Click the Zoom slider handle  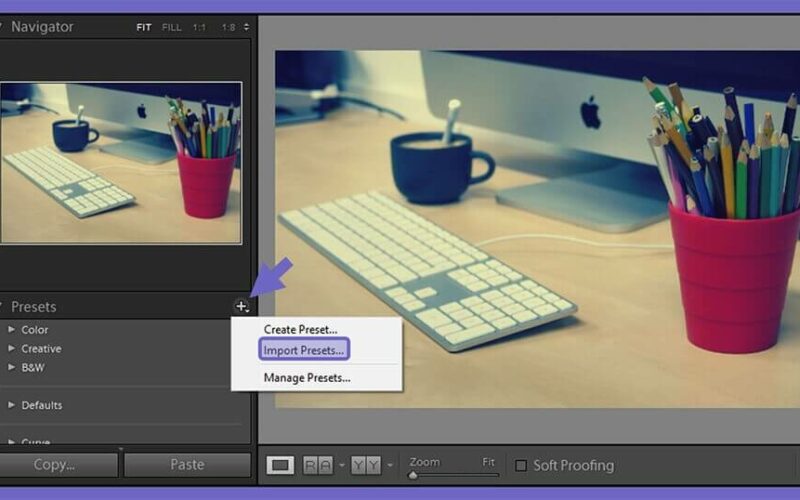[413, 476]
